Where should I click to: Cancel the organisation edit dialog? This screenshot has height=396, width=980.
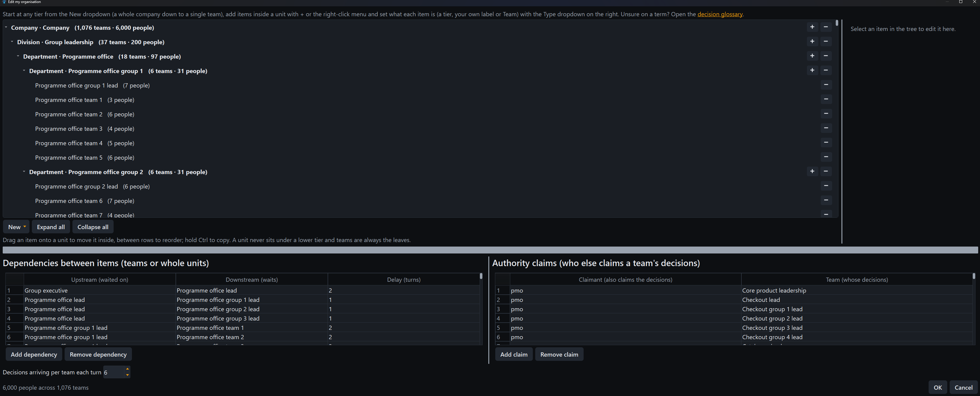(x=963, y=388)
